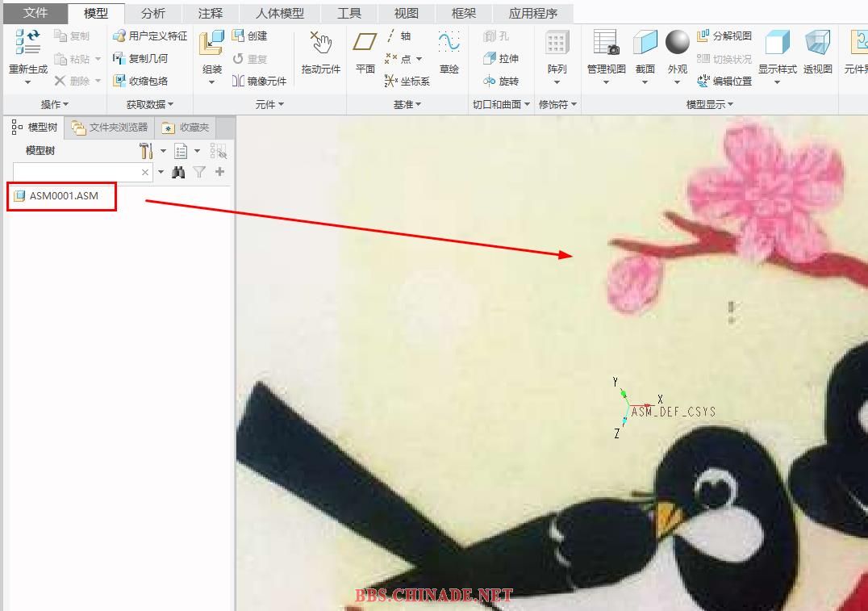The width and height of the screenshot is (868, 611).
Task: Select the 收缩包络 tool
Action: coord(140,81)
